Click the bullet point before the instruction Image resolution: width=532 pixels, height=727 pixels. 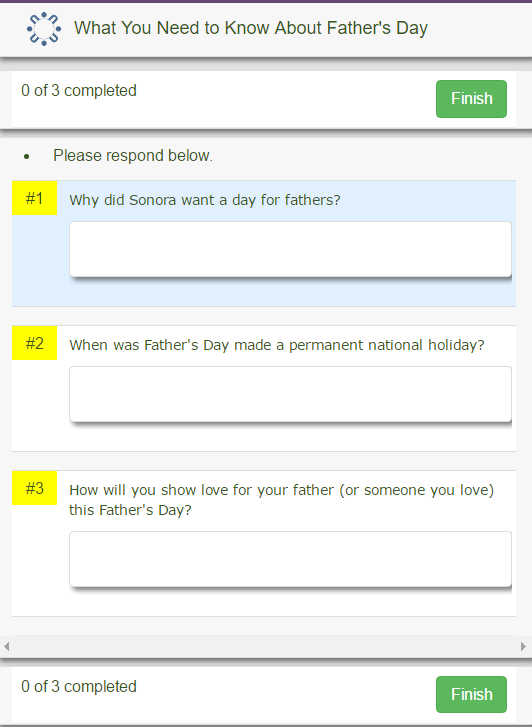tap(26, 157)
